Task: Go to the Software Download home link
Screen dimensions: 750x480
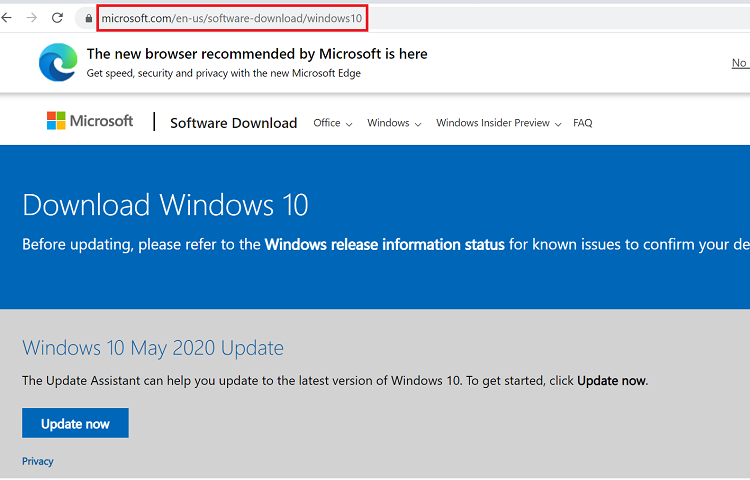Action: tap(233, 123)
